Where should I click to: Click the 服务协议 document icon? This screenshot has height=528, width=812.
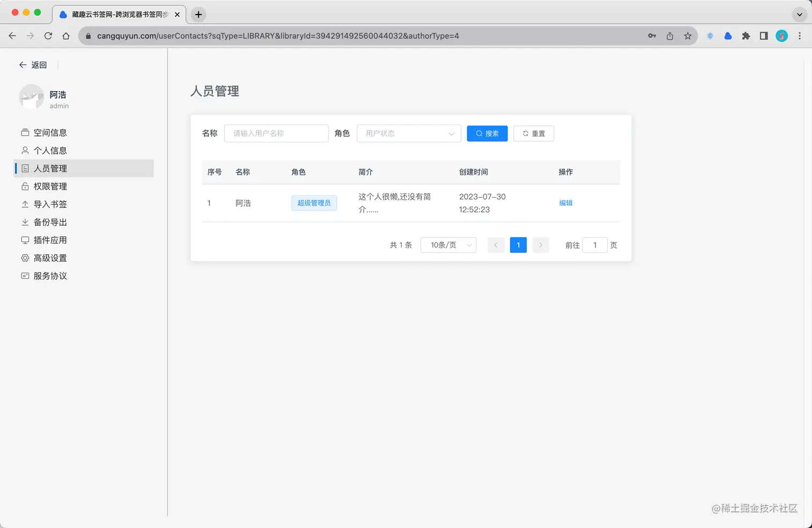click(x=25, y=276)
